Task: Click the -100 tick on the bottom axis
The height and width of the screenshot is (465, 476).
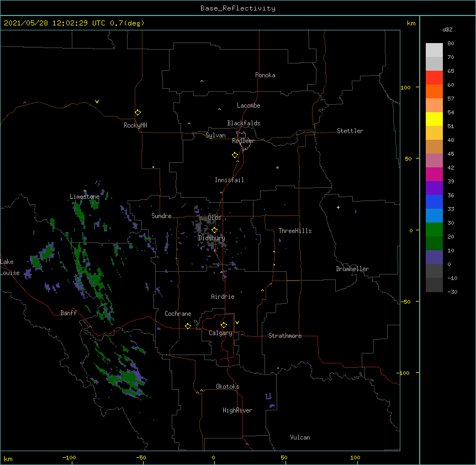Action: 69,457
